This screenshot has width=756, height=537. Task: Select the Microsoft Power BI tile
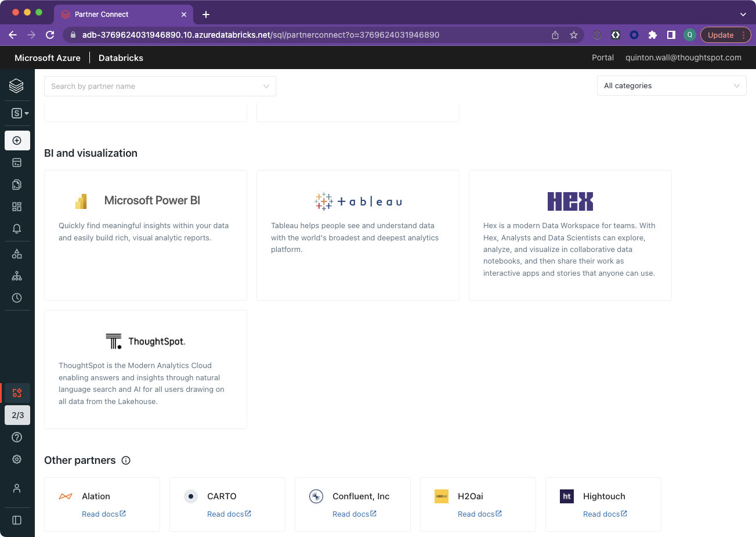146,235
